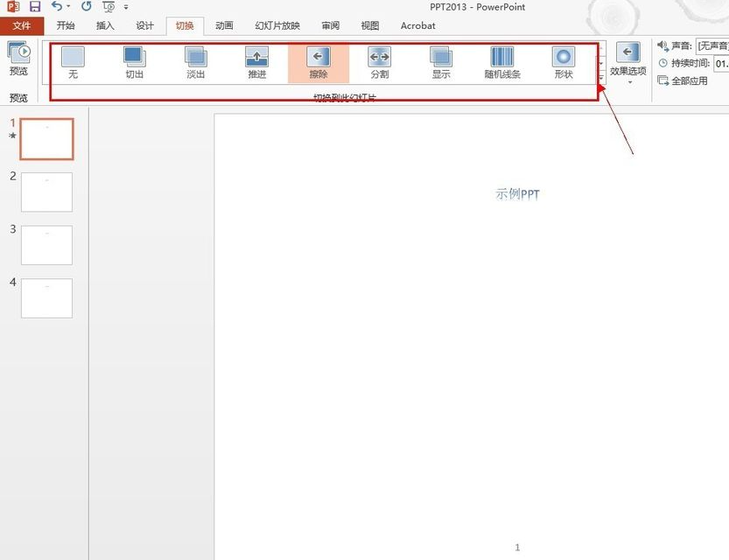Viewport: 729px width, 560px height.
Task: Select the 切出 (Cut) transition
Action: (134, 63)
